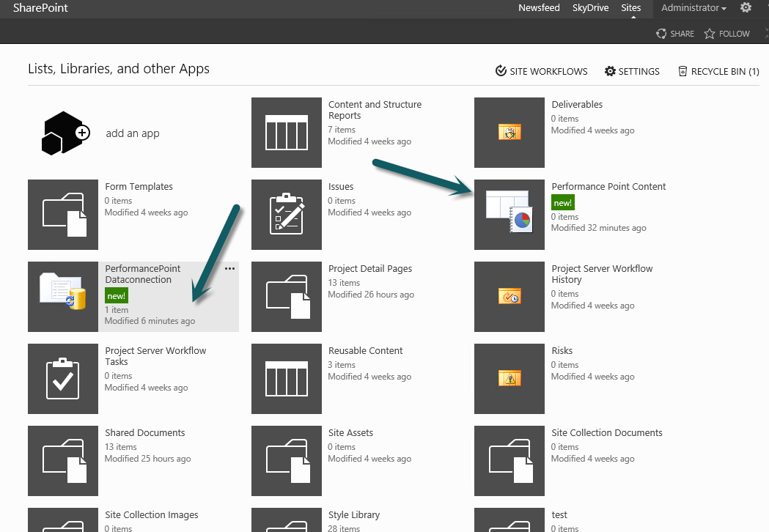Open the Risks title link

point(562,350)
